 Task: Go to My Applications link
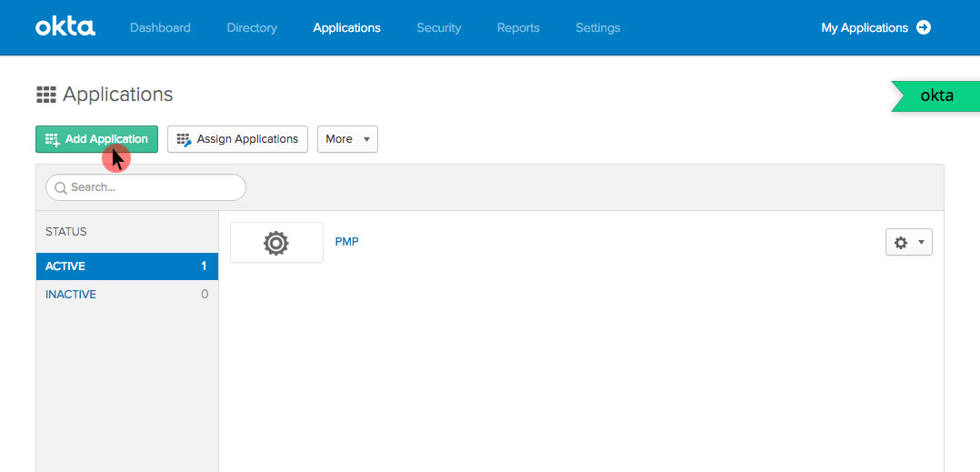point(865,28)
